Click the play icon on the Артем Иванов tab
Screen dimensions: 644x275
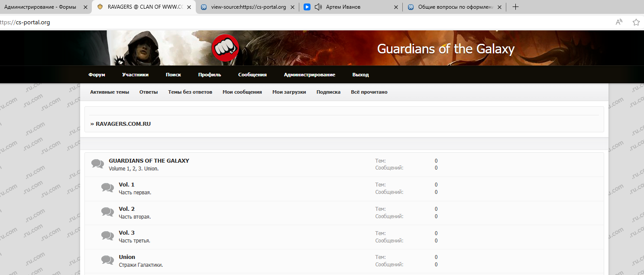tap(307, 7)
